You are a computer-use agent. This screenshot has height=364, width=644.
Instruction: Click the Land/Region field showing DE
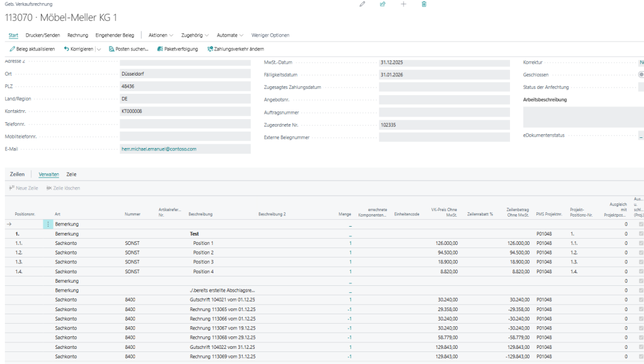coord(186,99)
